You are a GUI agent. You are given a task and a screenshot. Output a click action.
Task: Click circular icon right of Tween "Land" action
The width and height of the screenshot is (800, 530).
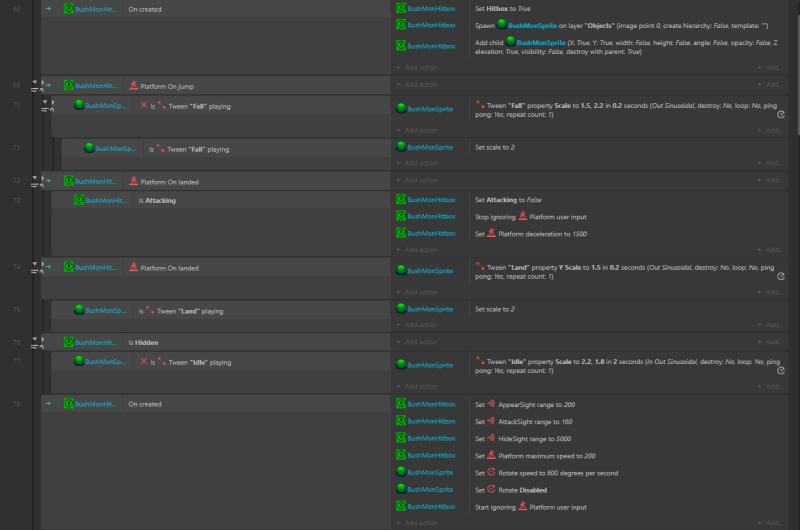781,276
